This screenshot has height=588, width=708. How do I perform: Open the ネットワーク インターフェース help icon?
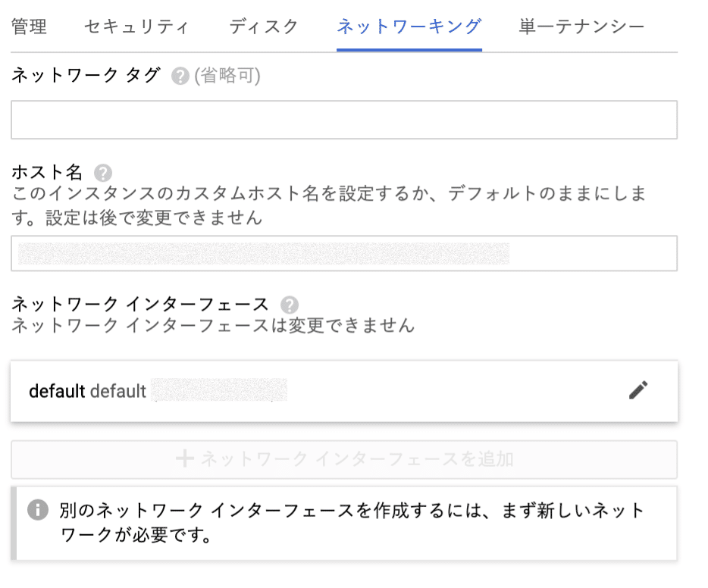tap(288, 305)
